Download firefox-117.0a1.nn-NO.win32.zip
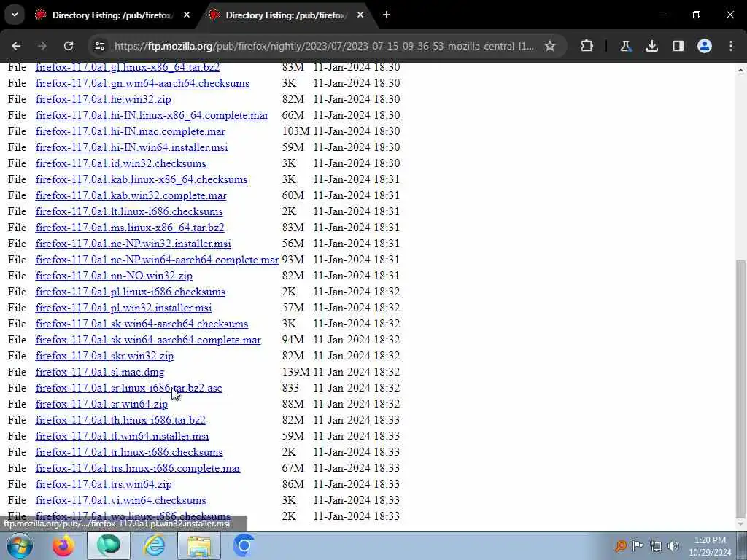747x560 pixels. pos(114,276)
